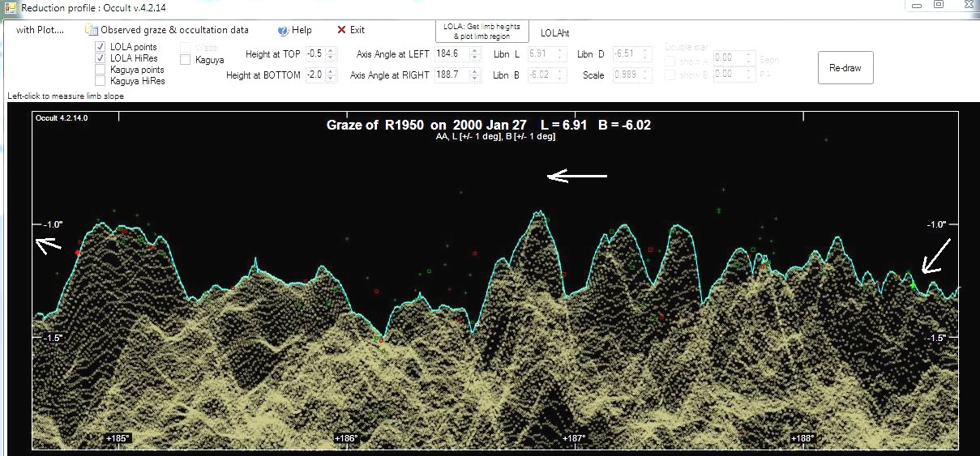This screenshot has width=980, height=456.
Task: Open the 'with Plot....' menu
Action: (40, 30)
